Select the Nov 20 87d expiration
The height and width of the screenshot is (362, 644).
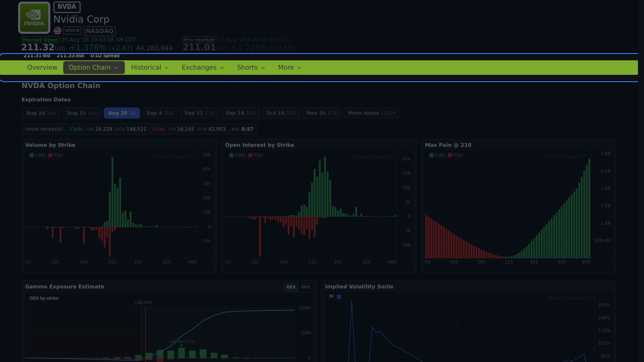[322, 113]
